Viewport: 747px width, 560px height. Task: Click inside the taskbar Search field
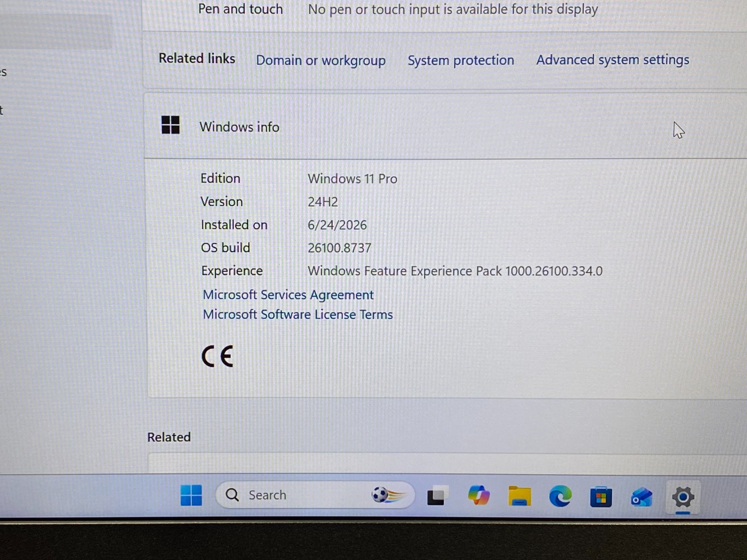(315, 495)
